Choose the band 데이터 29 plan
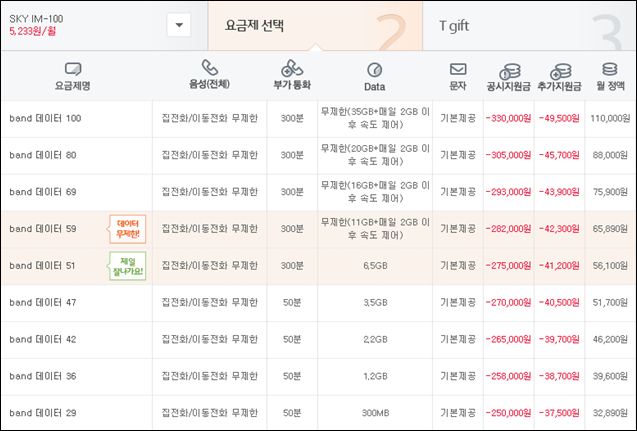The width and height of the screenshot is (637, 431). click(318, 413)
